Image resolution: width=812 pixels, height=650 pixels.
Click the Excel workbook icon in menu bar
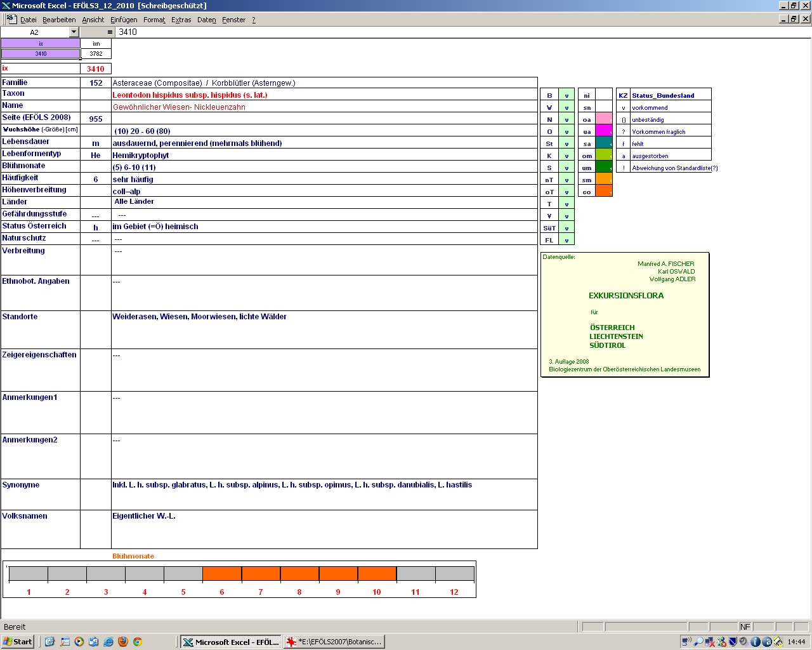11,20
